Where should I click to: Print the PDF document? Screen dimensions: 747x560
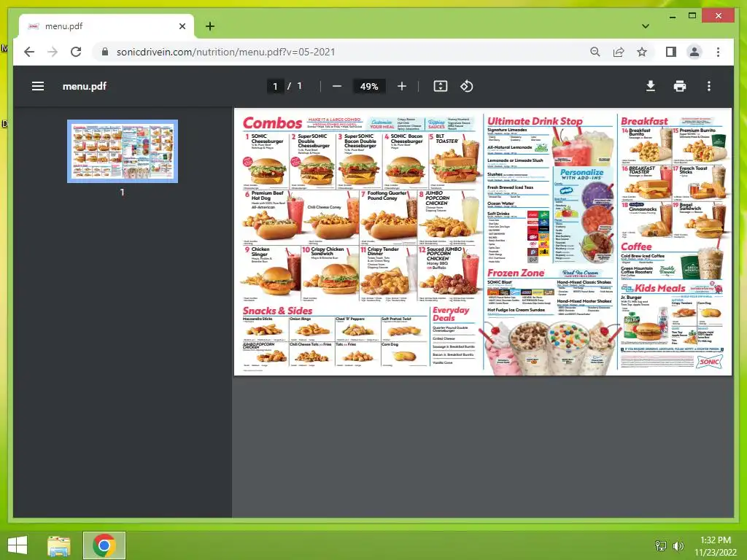[x=680, y=86]
